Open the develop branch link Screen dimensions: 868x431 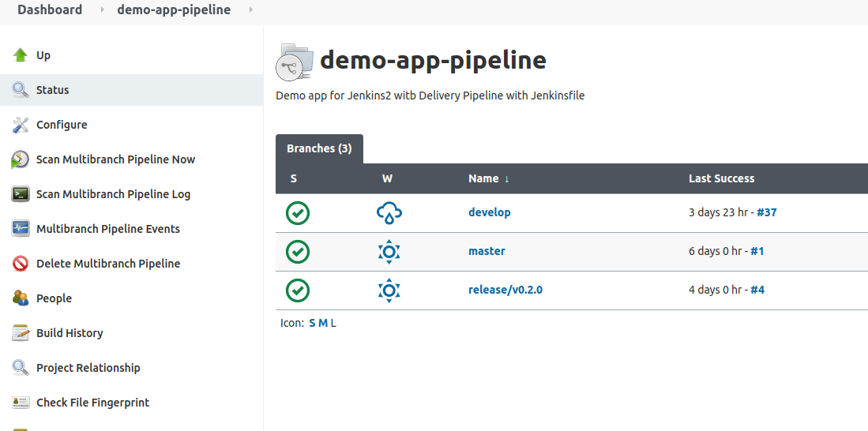(489, 212)
